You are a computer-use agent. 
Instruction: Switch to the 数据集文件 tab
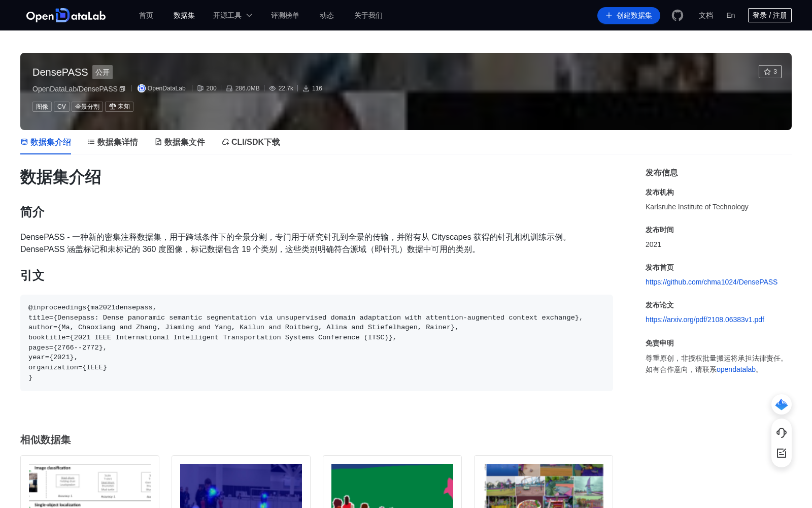point(180,142)
